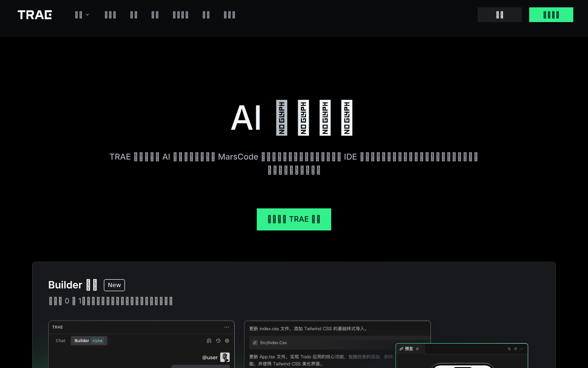Switch to the Chat tab in TRAE panel
Viewport: 588px width, 368px height.
click(61, 341)
